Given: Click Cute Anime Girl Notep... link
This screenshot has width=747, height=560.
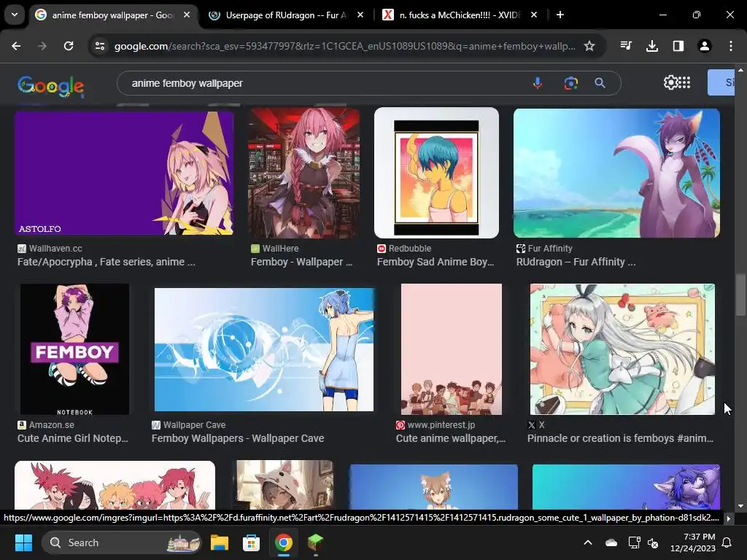Looking at the screenshot, I should click(72, 438).
